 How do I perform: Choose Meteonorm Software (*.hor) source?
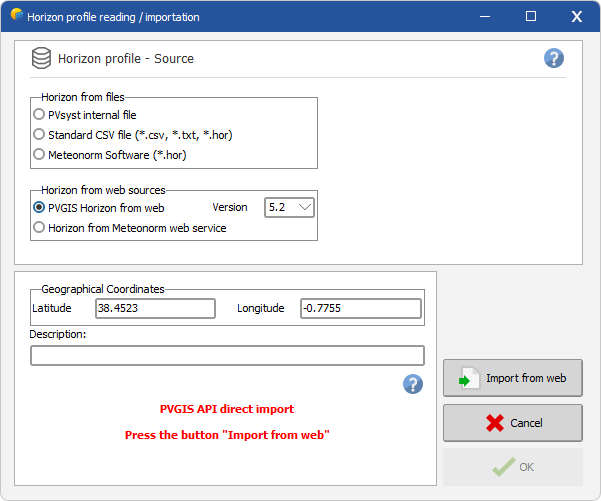click(110, 154)
